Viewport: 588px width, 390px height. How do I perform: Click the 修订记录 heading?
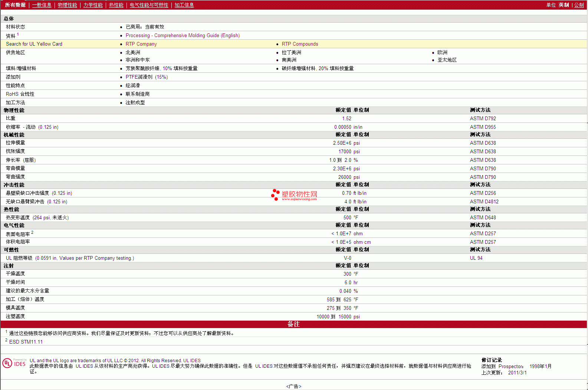[492, 360]
